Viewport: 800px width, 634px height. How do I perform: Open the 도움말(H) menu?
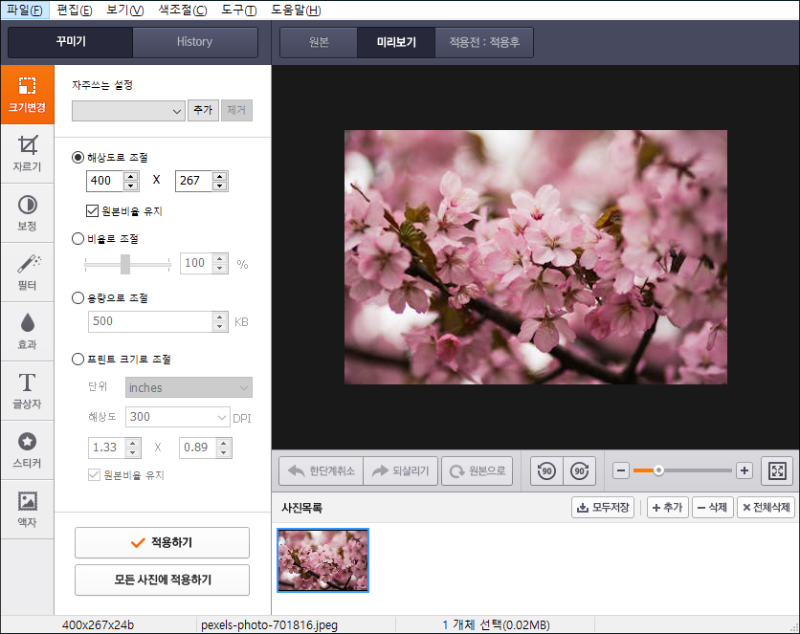click(x=296, y=10)
